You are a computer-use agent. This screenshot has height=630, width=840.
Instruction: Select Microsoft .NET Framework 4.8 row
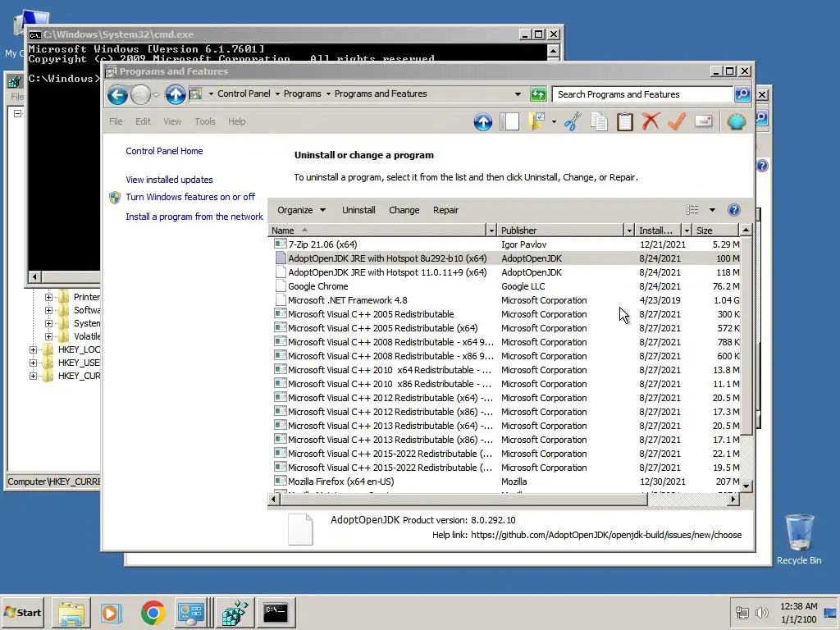[506, 300]
